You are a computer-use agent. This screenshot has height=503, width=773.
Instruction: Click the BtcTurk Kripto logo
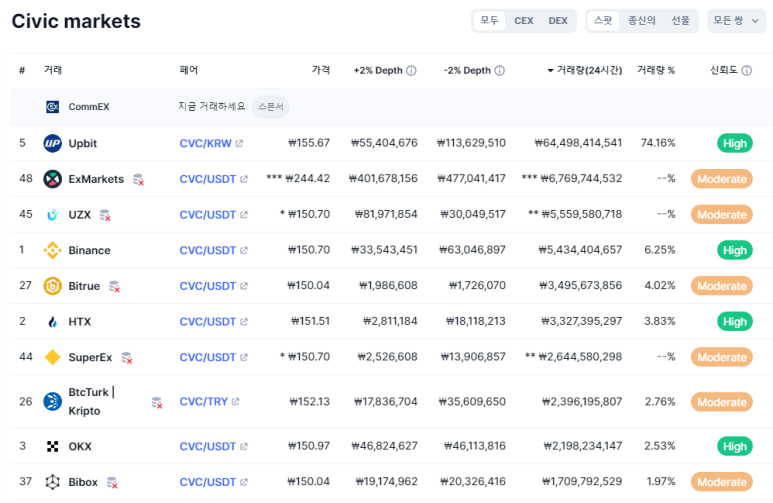[53, 401]
